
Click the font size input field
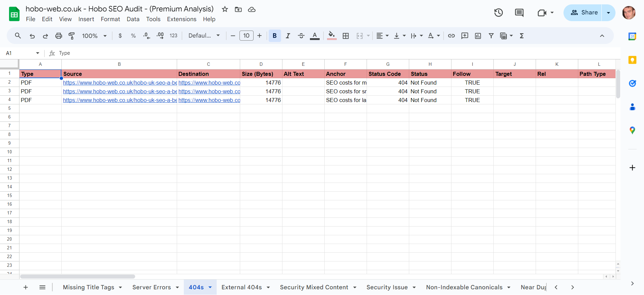point(246,36)
